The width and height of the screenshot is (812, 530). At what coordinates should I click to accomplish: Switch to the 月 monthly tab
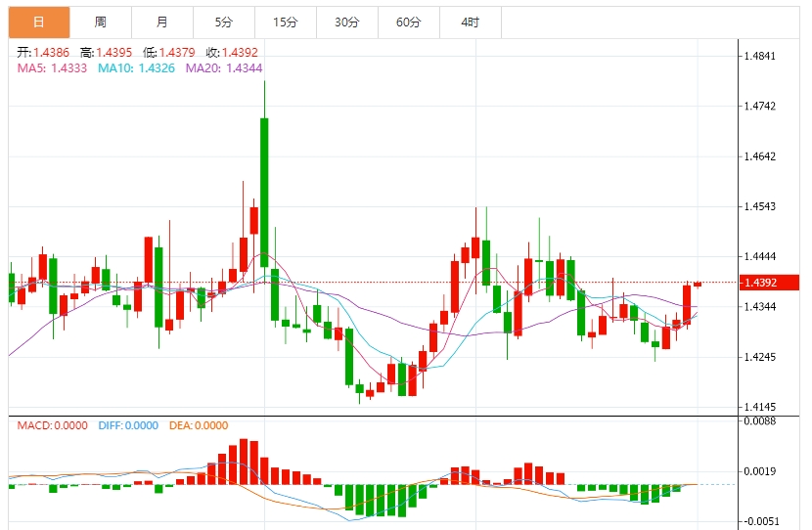pos(162,22)
